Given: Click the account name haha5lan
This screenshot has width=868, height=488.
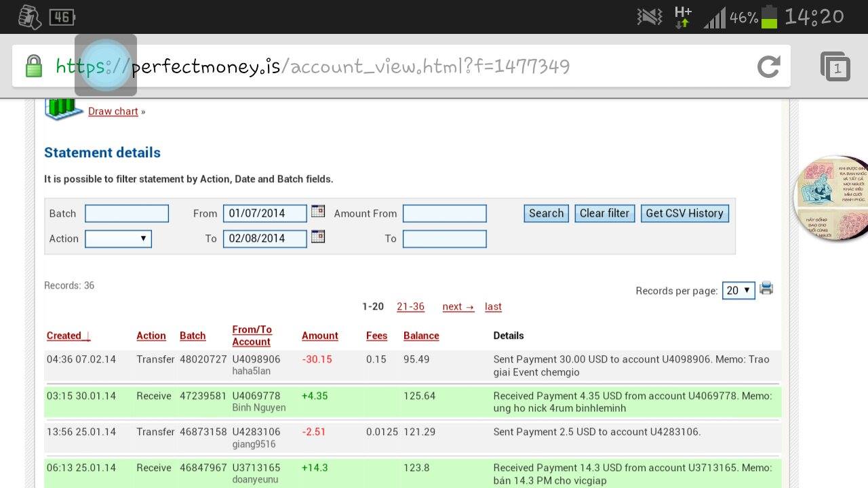Looking at the screenshot, I should pyautogui.click(x=251, y=371).
